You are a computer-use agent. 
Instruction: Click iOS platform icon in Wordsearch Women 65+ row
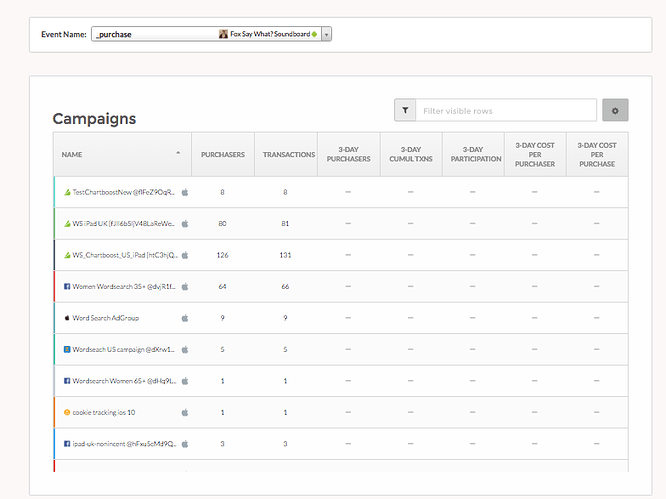point(185,381)
